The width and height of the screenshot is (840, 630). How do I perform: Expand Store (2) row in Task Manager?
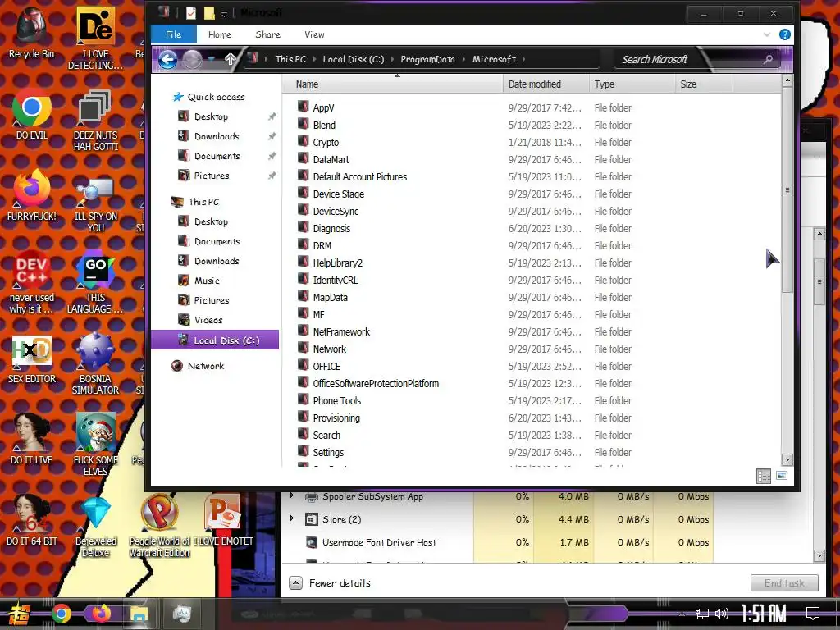292,518
